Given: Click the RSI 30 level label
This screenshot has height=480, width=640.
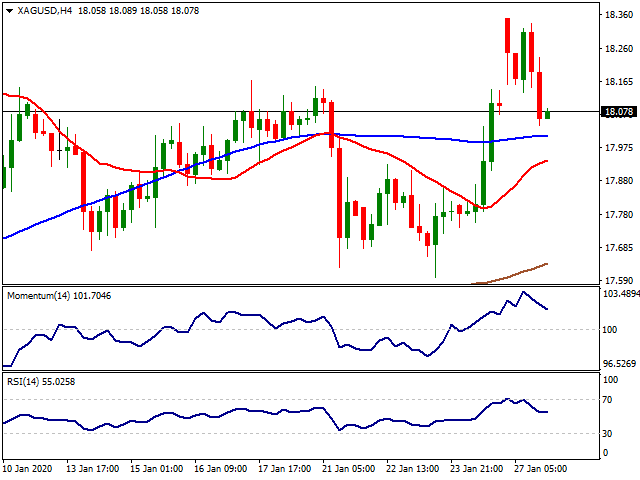Looking at the screenshot, I should [x=607, y=433].
